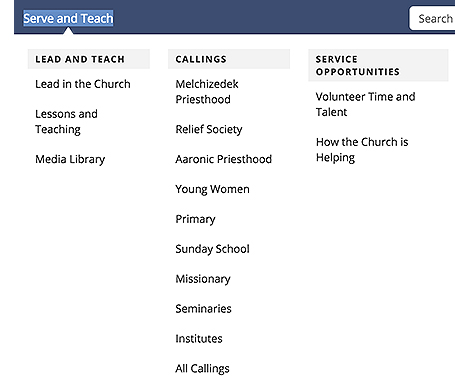Image resolution: width=455 pixels, height=386 pixels.
Task: Open the Serve and Teach menu
Action: click(68, 18)
